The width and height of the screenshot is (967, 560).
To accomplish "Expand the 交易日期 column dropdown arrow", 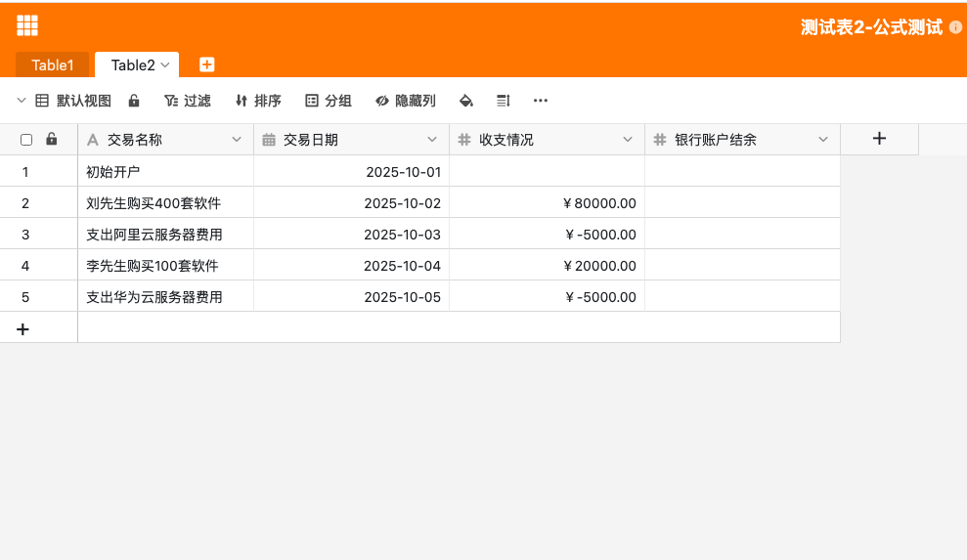I will pyautogui.click(x=432, y=140).
